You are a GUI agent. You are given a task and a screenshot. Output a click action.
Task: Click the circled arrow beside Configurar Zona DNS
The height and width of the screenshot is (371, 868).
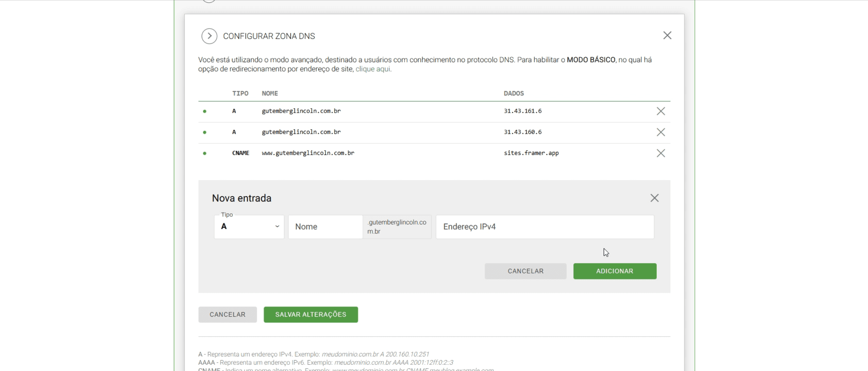(209, 36)
